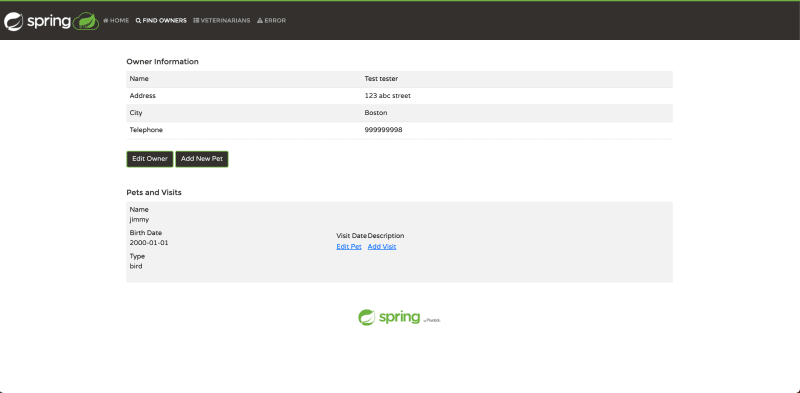Follow the Add Visit link
The height and width of the screenshot is (393, 800).
[x=382, y=247]
